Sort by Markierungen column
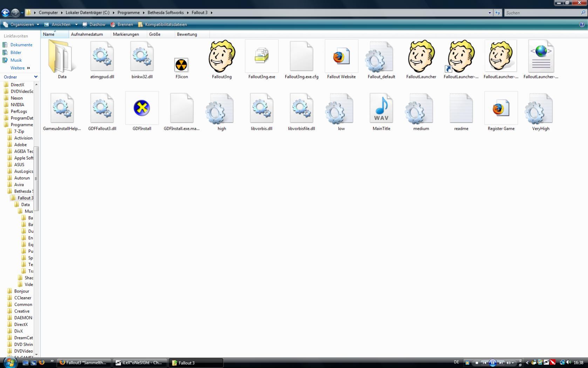 [x=128, y=34]
